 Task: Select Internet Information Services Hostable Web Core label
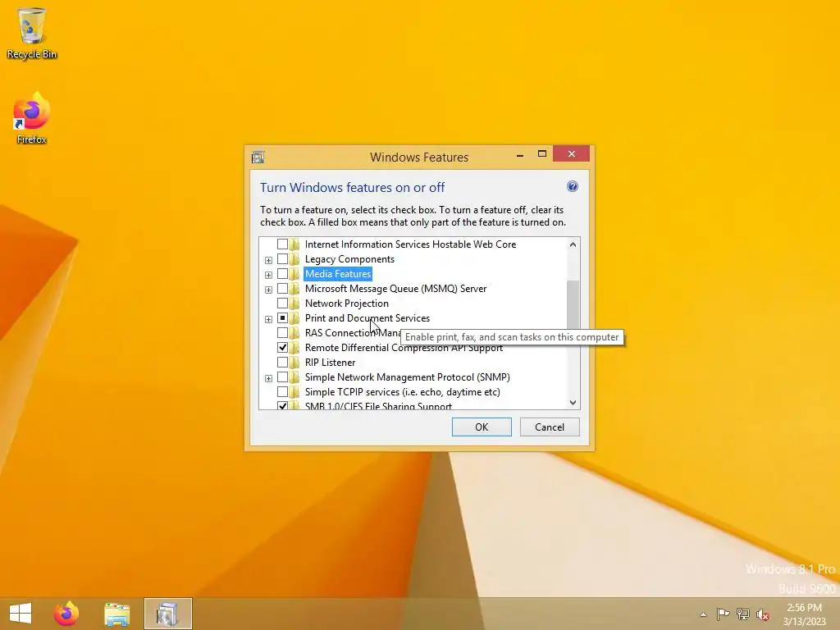(x=410, y=244)
